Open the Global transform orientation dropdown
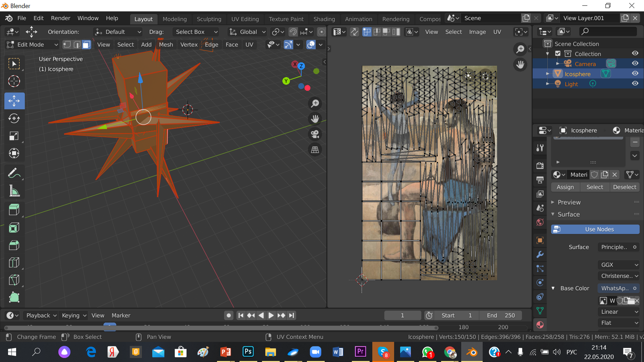The width and height of the screenshot is (644, 362). pyautogui.click(x=247, y=32)
